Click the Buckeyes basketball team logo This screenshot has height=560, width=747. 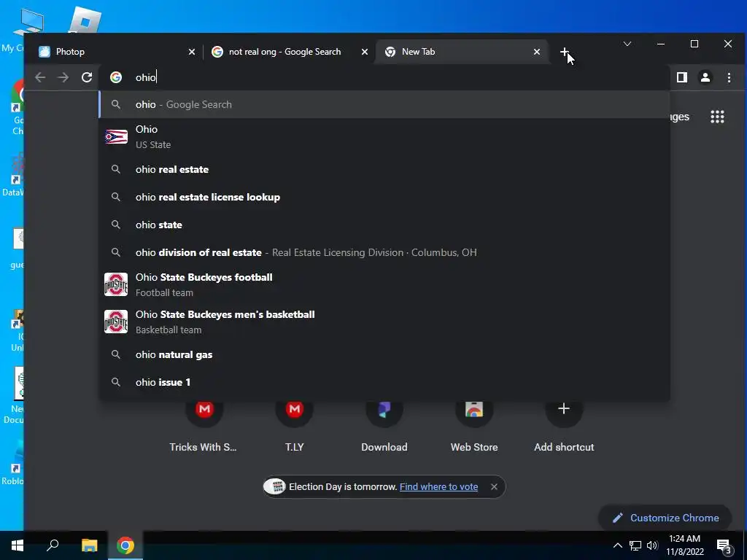[116, 322]
